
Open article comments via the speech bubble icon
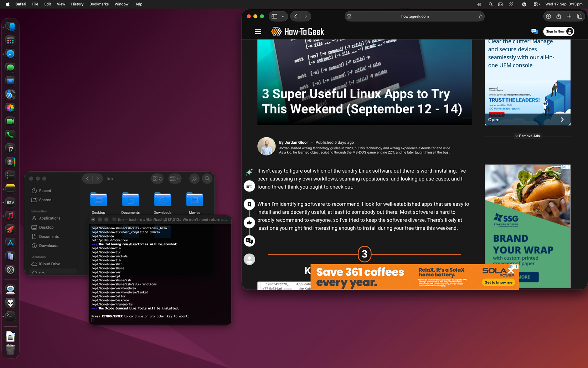point(249,241)
